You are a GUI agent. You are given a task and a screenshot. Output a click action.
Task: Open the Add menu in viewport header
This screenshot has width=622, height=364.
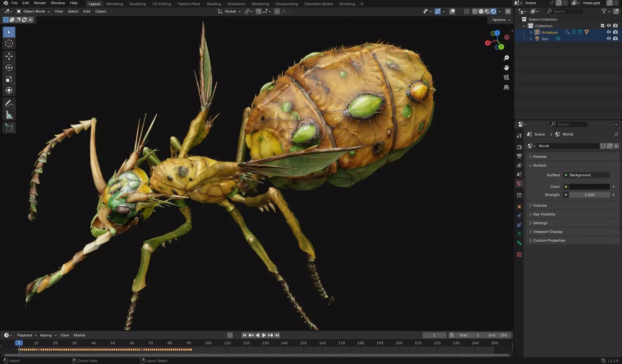(x=86, y=11)
